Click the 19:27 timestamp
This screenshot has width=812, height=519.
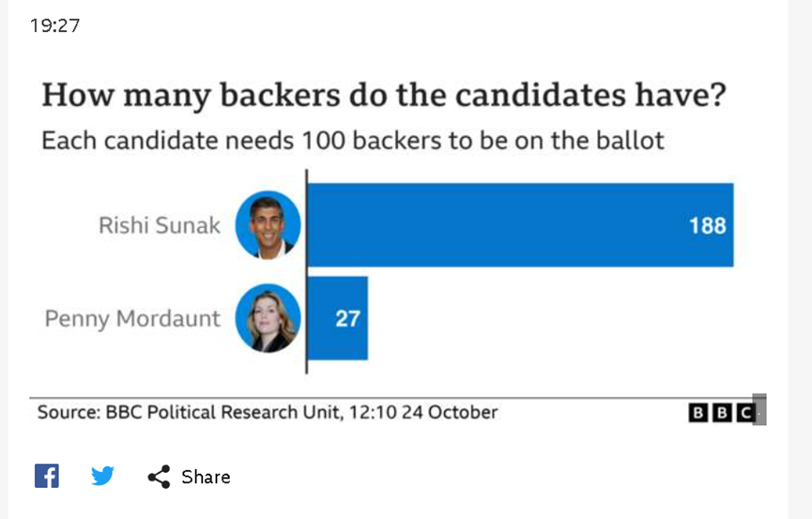(x=54, y=25)
